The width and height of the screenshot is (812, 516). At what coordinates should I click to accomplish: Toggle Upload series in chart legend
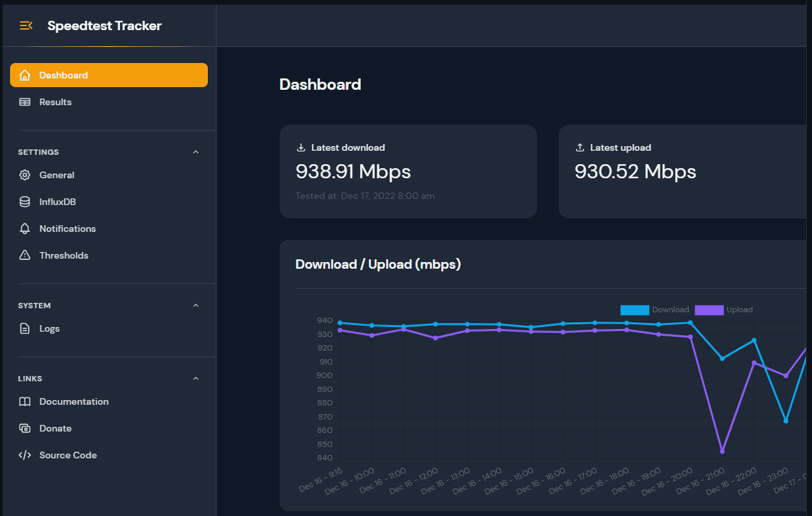(739, 310)
